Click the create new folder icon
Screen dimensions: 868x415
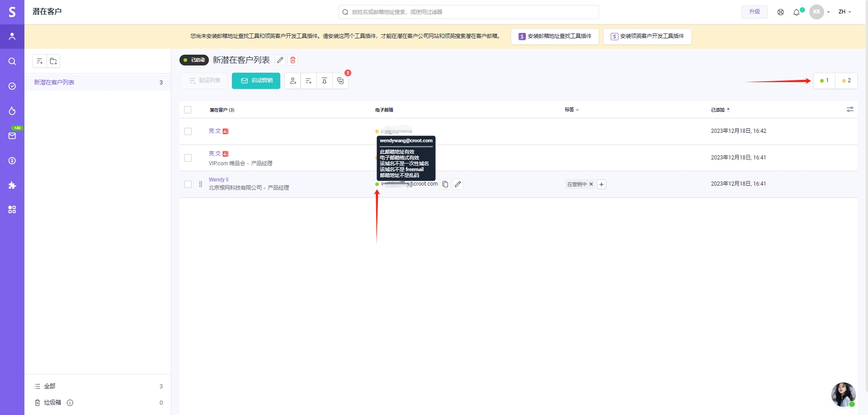(x=53, y=61)
